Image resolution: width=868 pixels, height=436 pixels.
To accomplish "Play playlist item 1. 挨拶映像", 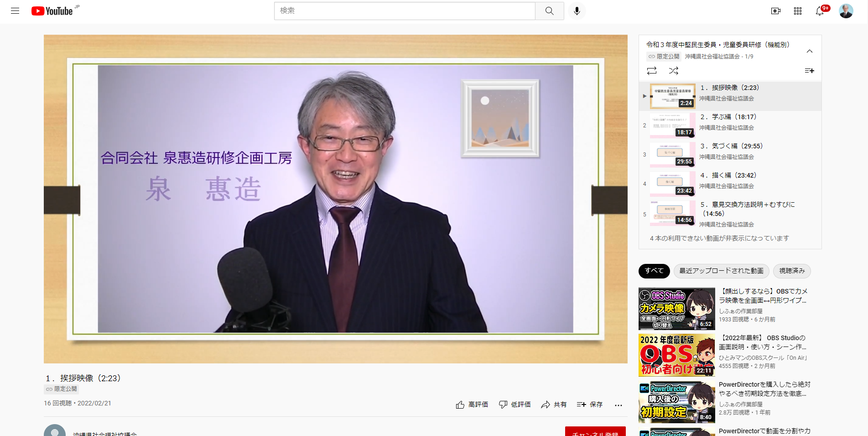I will pyautogui.click(x=730, y=96).
